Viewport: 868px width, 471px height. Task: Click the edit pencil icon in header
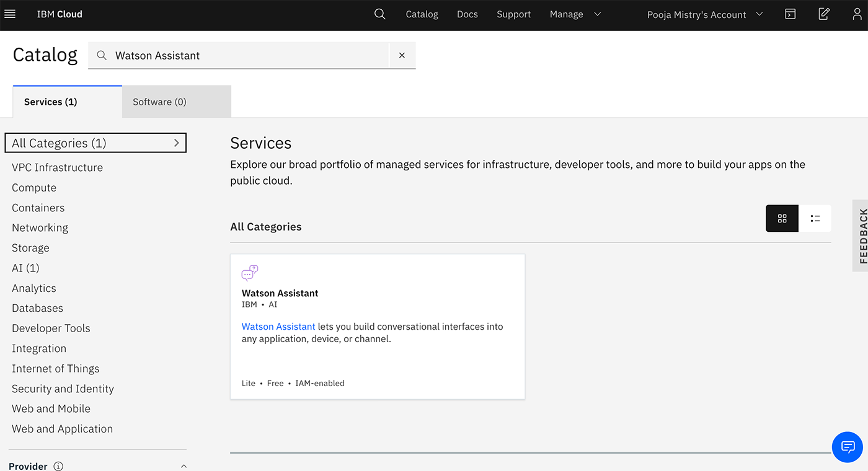coord(824,14)
